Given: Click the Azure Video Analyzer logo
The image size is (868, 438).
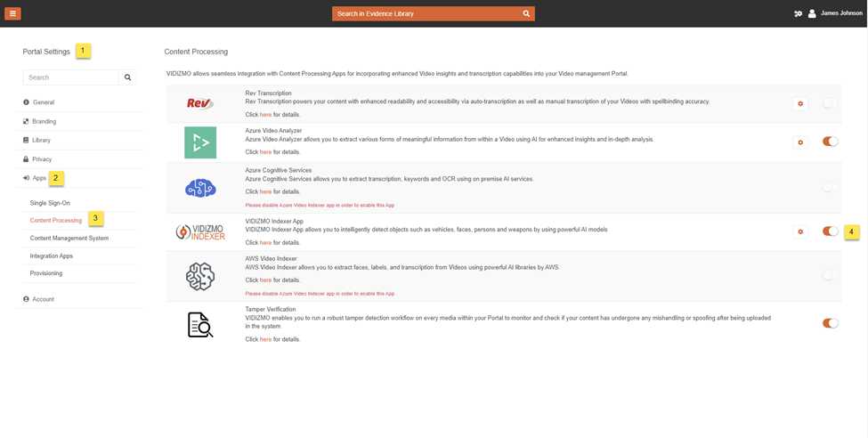Looking at the screenshot, I should tap(200, 142).
